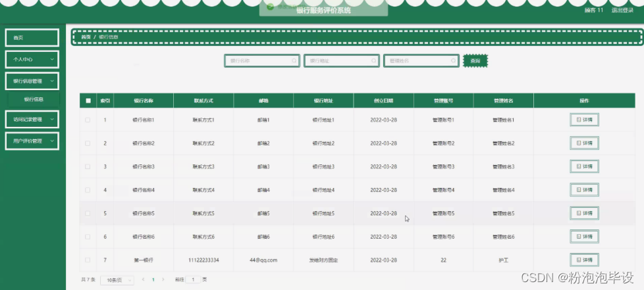The height and width of the screenshot is (290, 644).
Task: Check the row checkbox for 银行名称3
Action: (88, 166)
